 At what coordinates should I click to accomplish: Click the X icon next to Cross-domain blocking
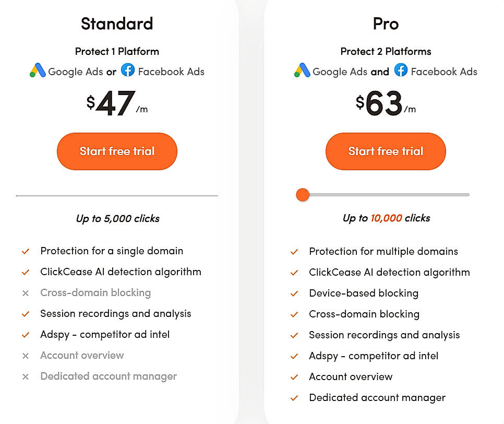(x=26, y=293)
